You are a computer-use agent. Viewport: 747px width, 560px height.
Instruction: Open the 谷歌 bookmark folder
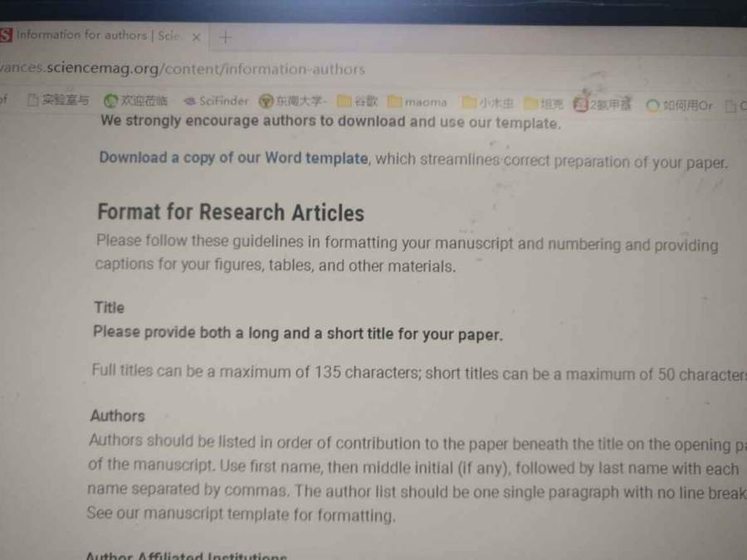point(357,101)
